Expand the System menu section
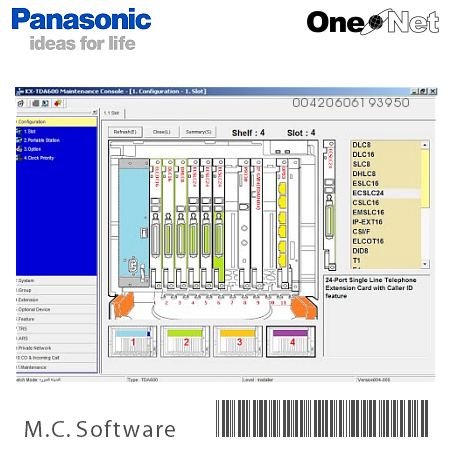This screenshot has width=450, height=450. pos(56,281)
